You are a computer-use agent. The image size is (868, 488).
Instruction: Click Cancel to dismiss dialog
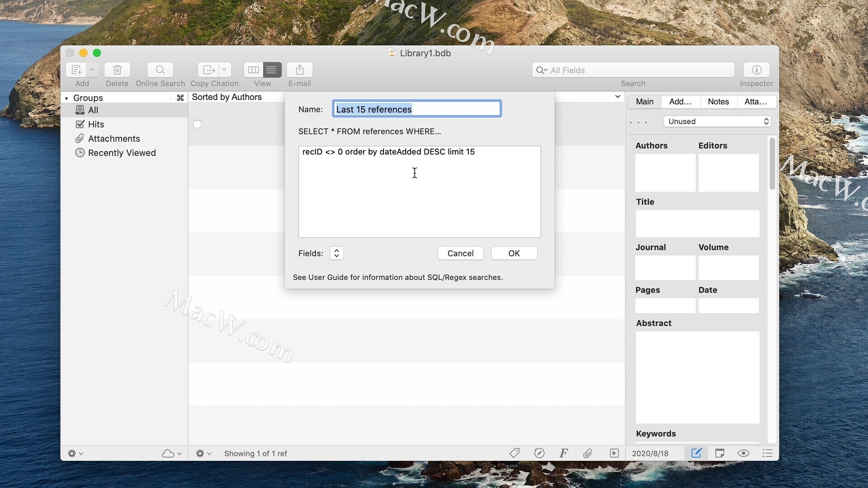[x=460, y=253]
